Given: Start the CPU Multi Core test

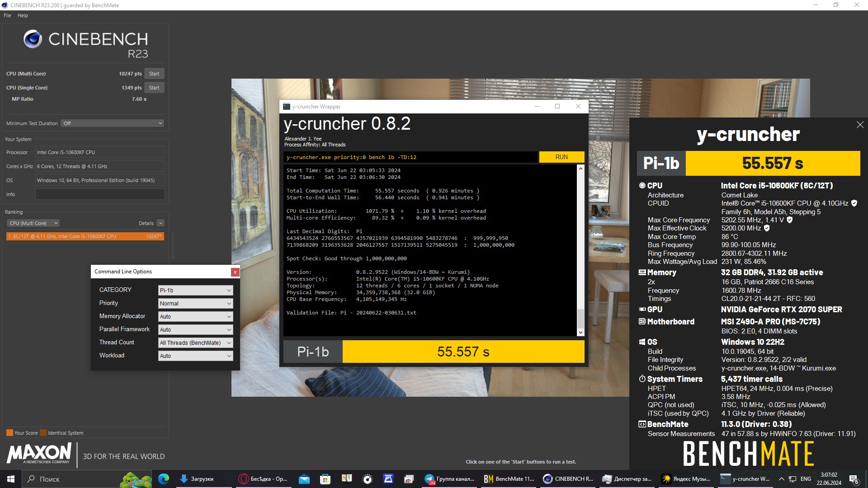Looking at the screenshot, I should [154, 74].
